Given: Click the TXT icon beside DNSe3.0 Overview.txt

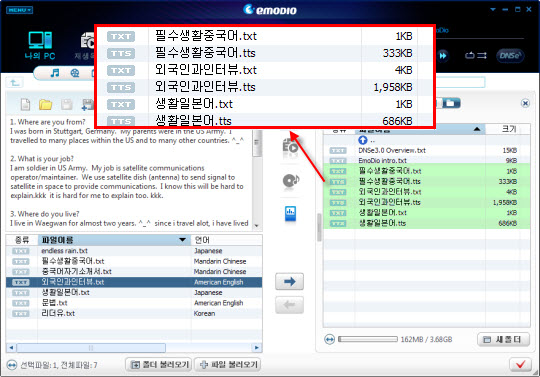Looking at the screenshot, I should [x=338, y=150].
